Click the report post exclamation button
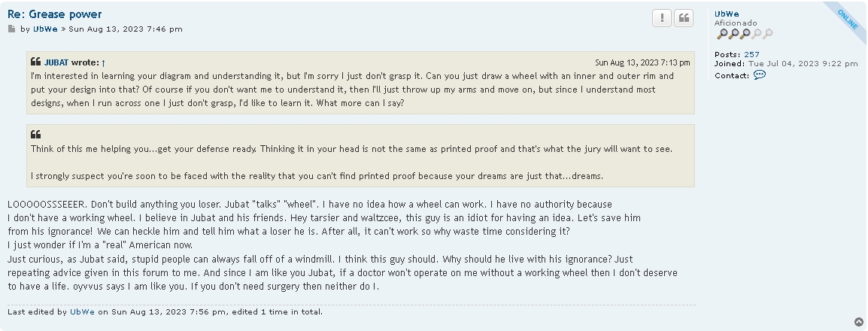Image resolution: width=868 pixels, height=331 pixels. tap(661, 18)
